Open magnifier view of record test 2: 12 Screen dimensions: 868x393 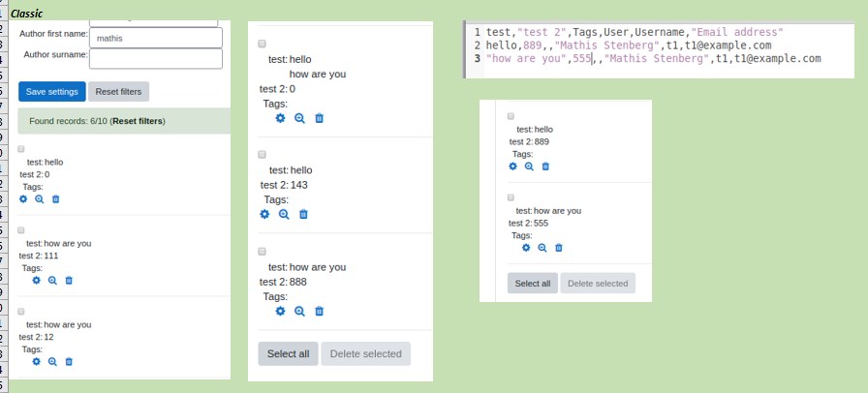coord(52,361)
